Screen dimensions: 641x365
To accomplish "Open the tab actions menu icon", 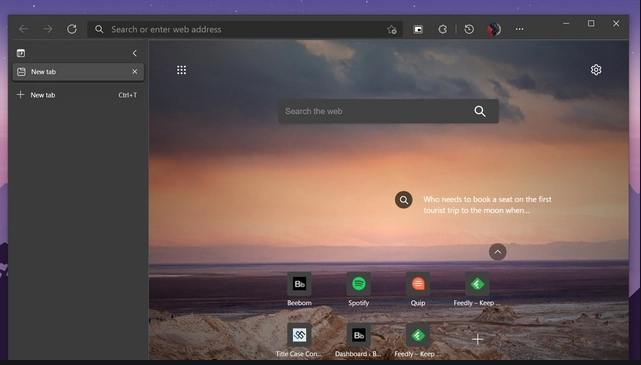I will [x=21, y=53].
